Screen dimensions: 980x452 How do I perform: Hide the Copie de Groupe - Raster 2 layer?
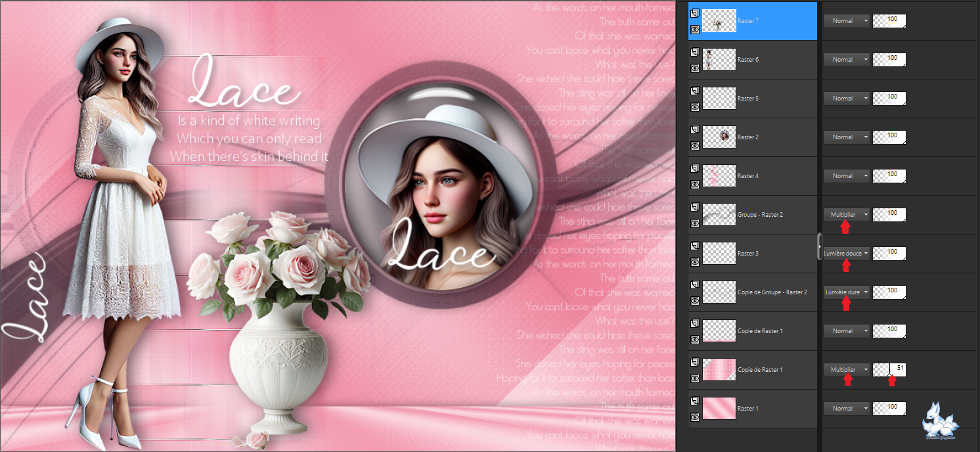(x=695, y=300)
